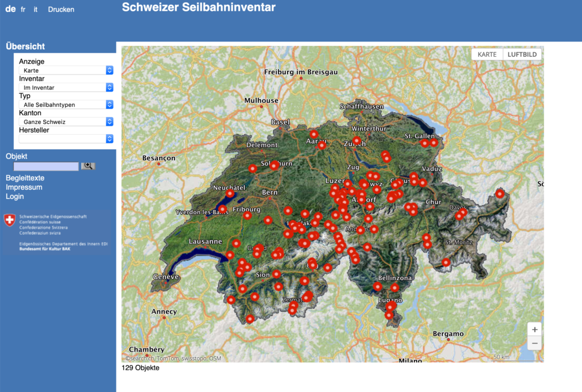The width and height of the screenshot is (582, 392).
Task: Open the Anzeige dropdown showing Karte
Action: pos(65,70)
